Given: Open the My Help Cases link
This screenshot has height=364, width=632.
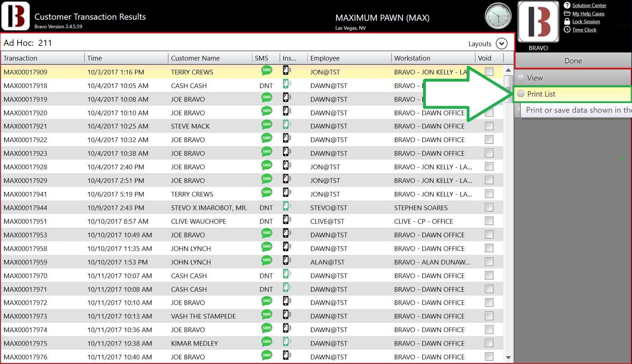Looking at the screenshot, I should [x=588, y=14].
